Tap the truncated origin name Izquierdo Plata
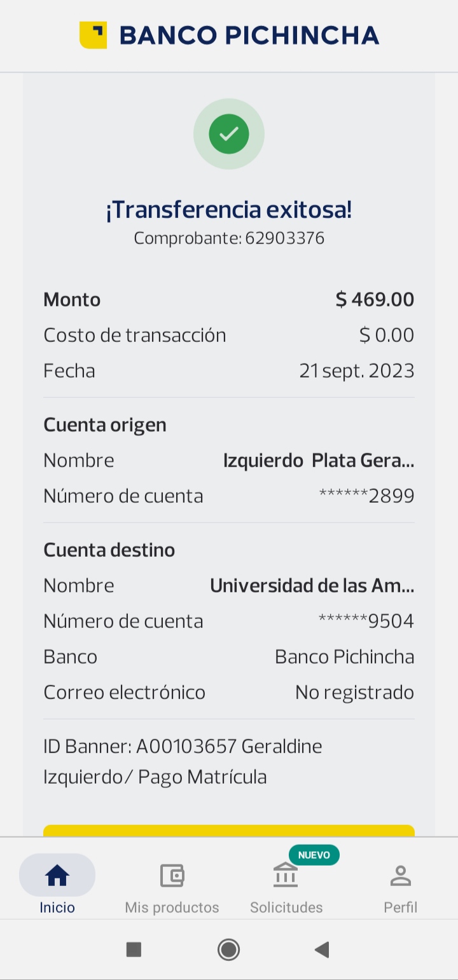The height and width of the screenshot is (980, 458). click(318, 461)
